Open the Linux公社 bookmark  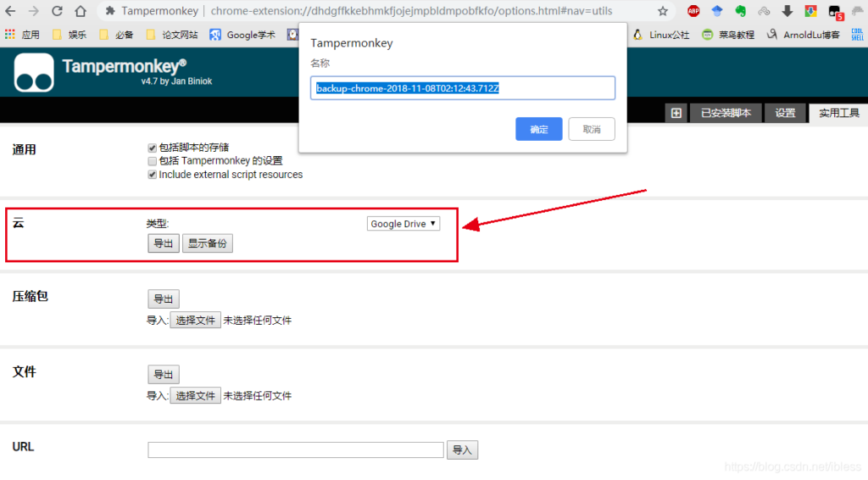661,35
